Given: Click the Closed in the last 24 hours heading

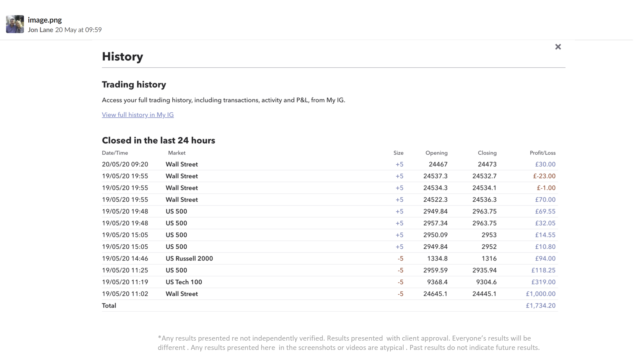Looking at the screenshot, I should click(x=158, y=140).
